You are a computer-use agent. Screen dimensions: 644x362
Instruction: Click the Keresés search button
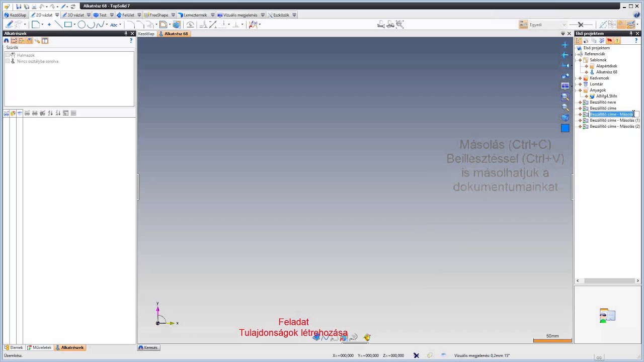click(x=148, y=347)
